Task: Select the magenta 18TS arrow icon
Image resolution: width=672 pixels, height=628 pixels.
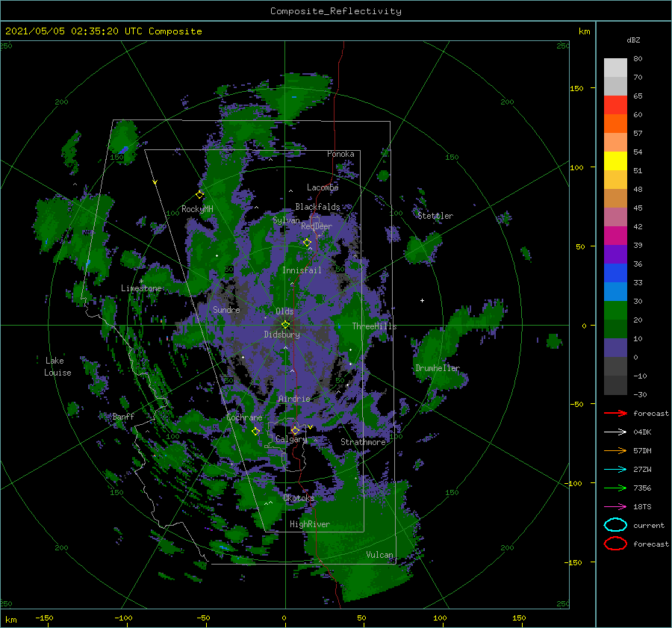Action: (x=615, y=507)
